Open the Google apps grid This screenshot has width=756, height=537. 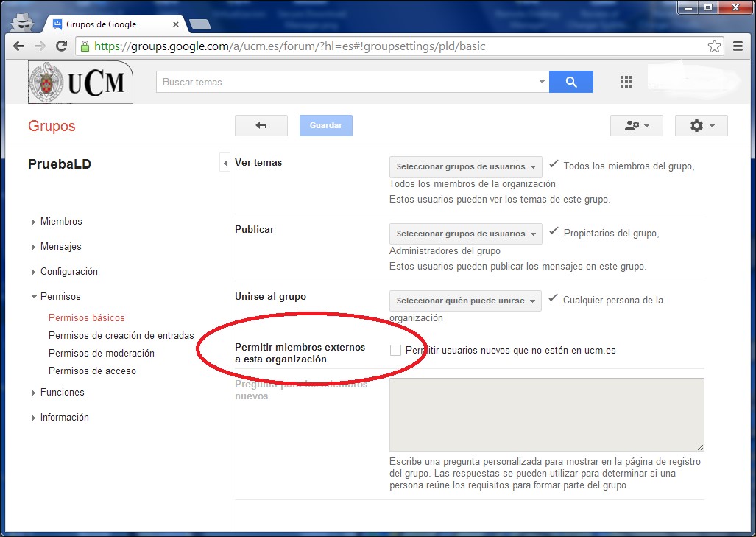(626, 82)
